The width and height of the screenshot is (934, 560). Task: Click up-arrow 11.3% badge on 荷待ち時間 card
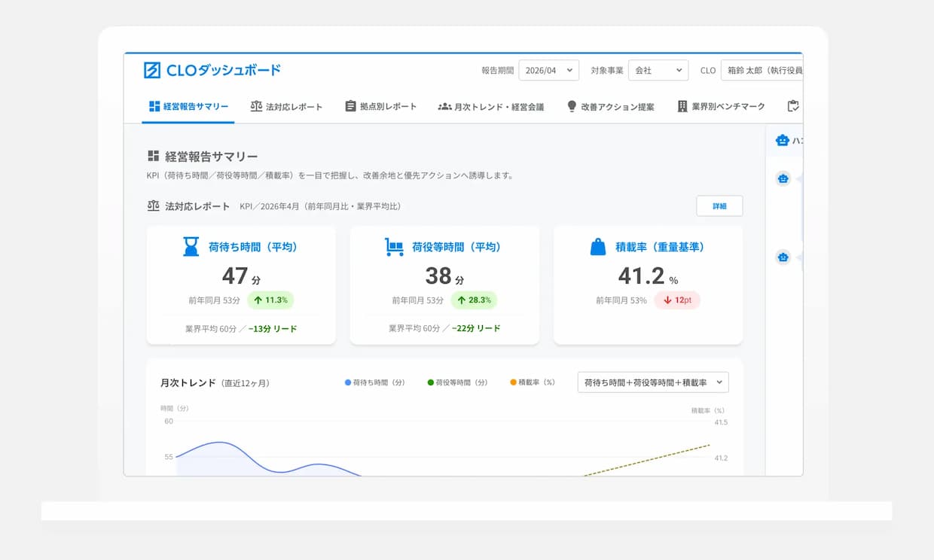pos(270,300)
